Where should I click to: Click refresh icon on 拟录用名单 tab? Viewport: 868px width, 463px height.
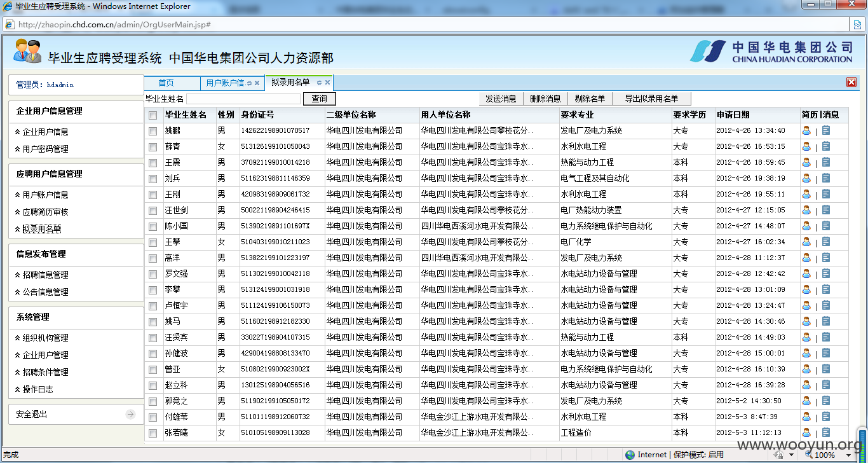(x=319, y=83)
